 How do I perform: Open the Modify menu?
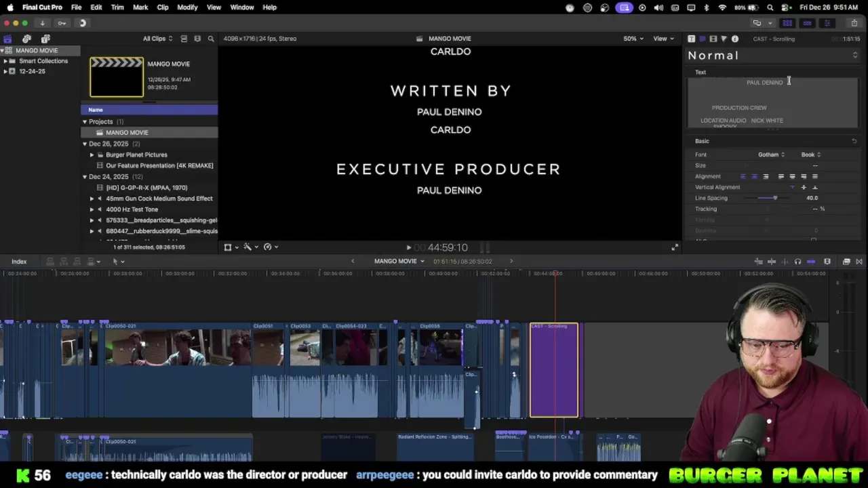187,7
